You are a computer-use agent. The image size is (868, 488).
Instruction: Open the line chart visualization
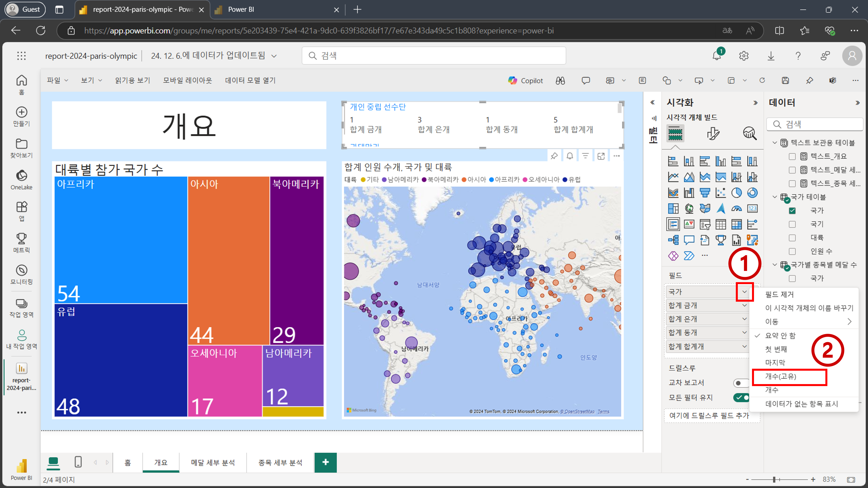coord(673,177)
